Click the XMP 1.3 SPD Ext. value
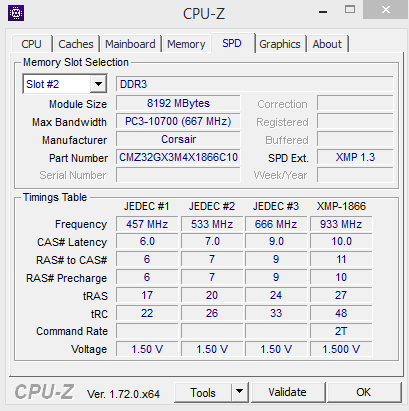 355,157
